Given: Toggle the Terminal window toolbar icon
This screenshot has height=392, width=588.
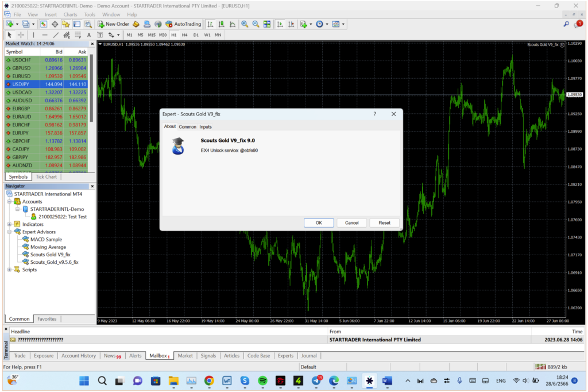Looking at the screenshot, I should (77, 24).
